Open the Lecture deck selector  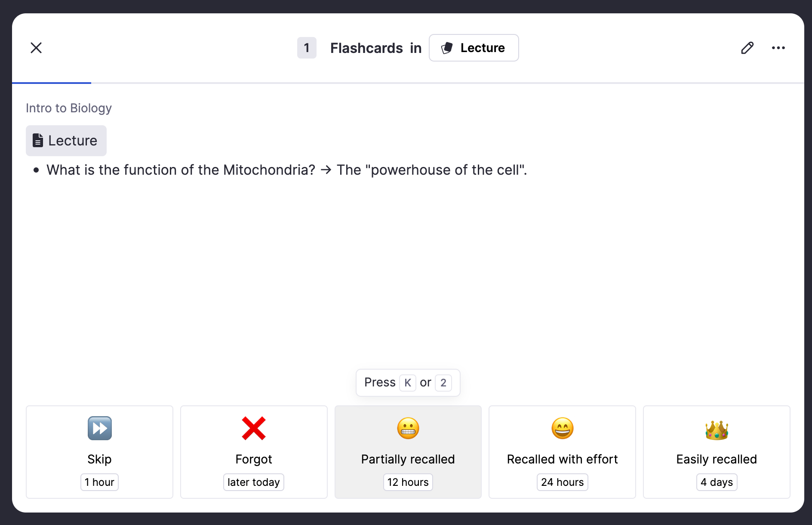(474, 48)
